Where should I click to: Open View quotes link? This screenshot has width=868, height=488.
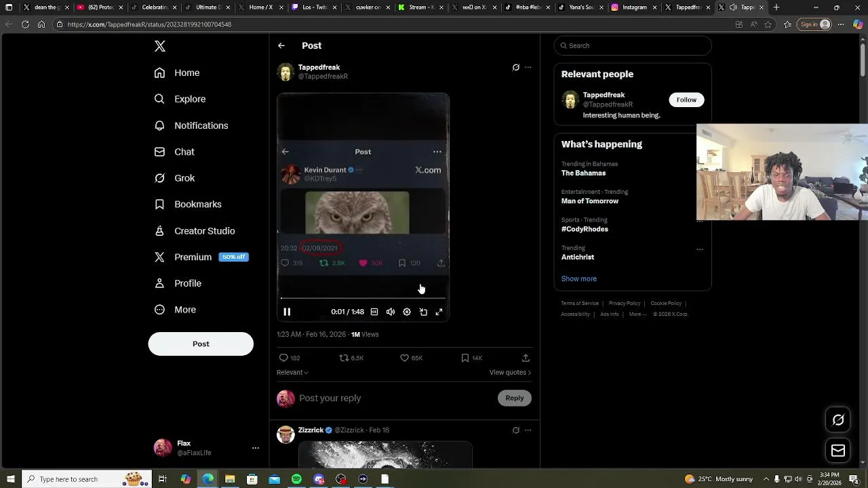pyautogui.click(x=510, y=372)
